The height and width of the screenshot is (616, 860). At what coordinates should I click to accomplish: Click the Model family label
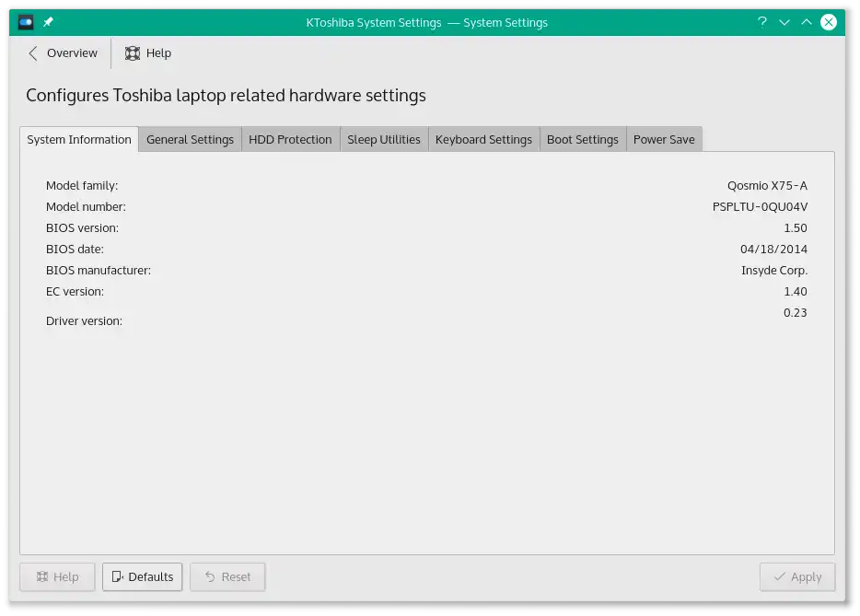pos(82,185)
